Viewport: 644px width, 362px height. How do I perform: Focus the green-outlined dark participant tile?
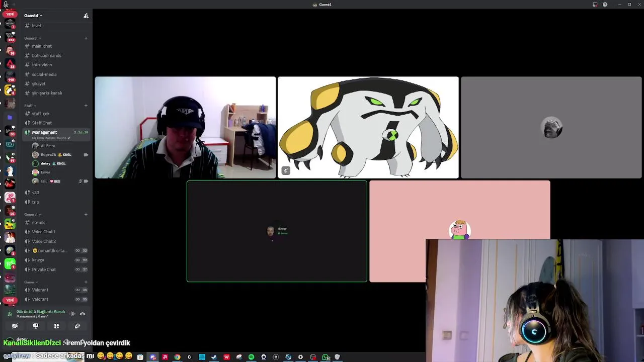pyautogui.click(x=277, y=231)
